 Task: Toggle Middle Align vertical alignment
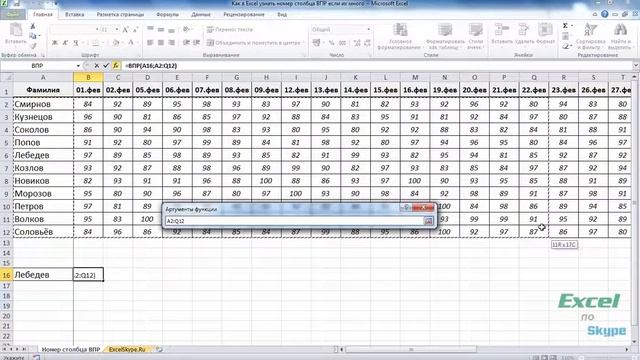coord(161,29)
